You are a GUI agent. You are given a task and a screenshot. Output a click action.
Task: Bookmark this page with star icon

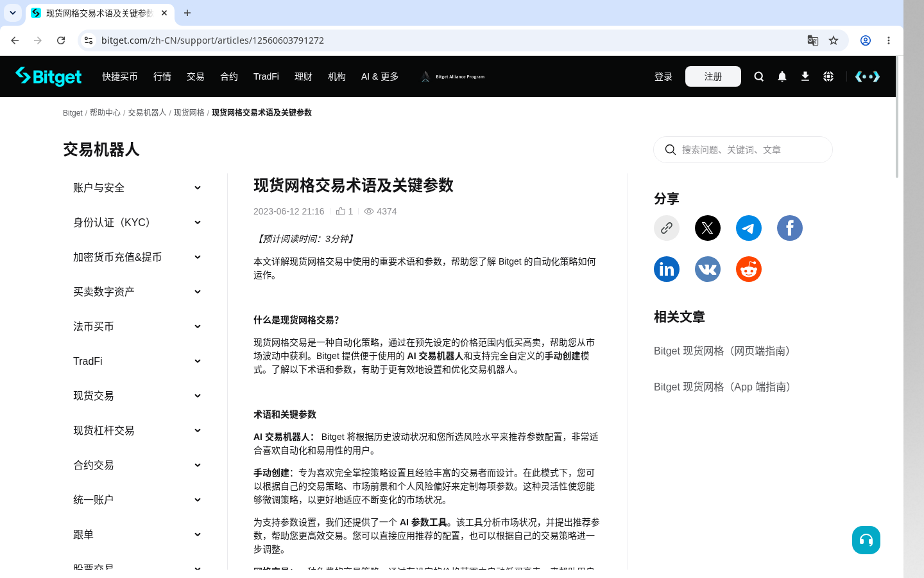click(x=834, y=40)
